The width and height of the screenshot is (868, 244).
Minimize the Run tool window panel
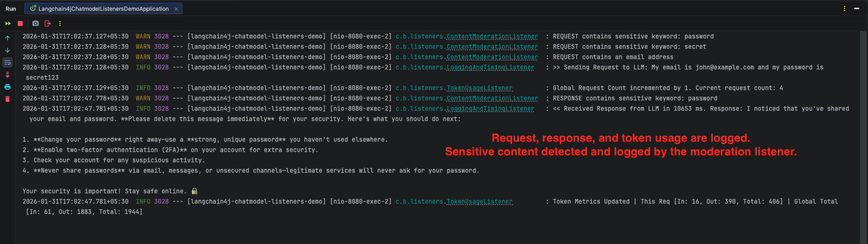tap(857, 8)
